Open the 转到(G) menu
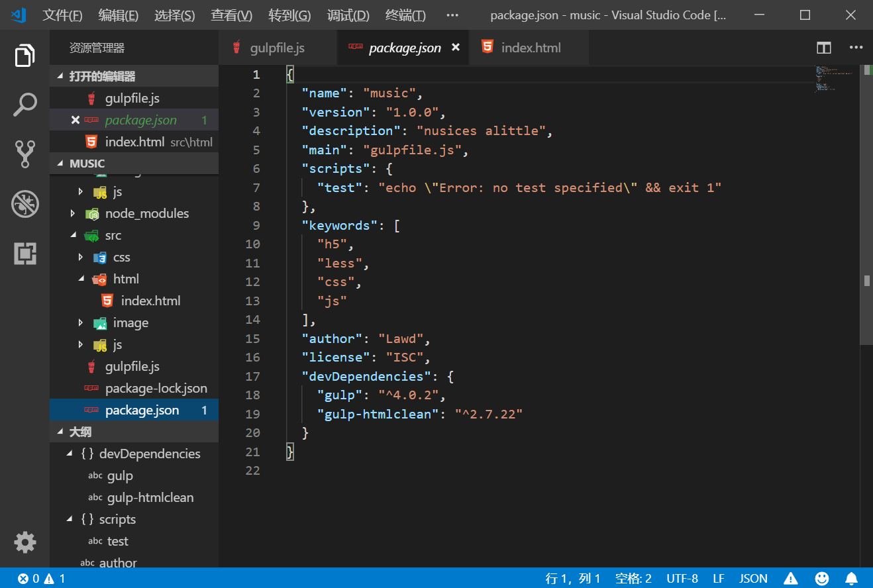The width and height of the screenshot is (873, 588). tap(290, 15)
